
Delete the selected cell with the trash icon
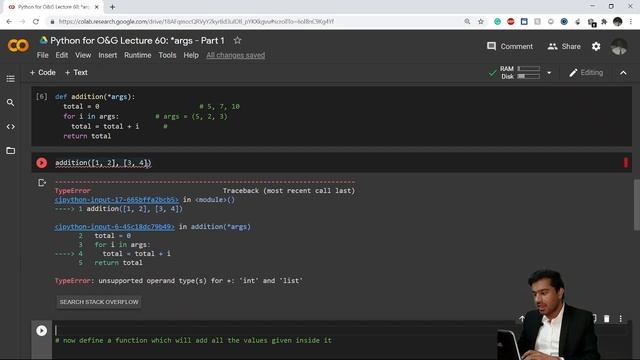coord(607,318)
